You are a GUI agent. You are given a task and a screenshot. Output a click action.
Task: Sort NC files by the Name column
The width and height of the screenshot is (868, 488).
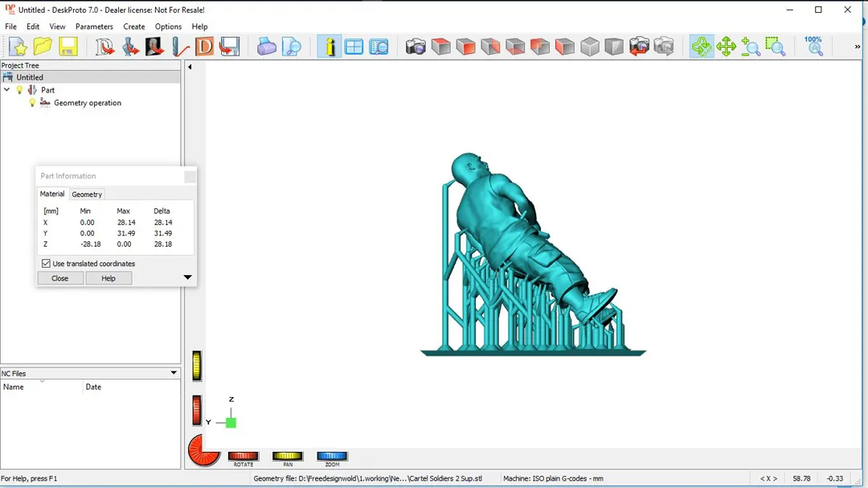pos(42,387)
